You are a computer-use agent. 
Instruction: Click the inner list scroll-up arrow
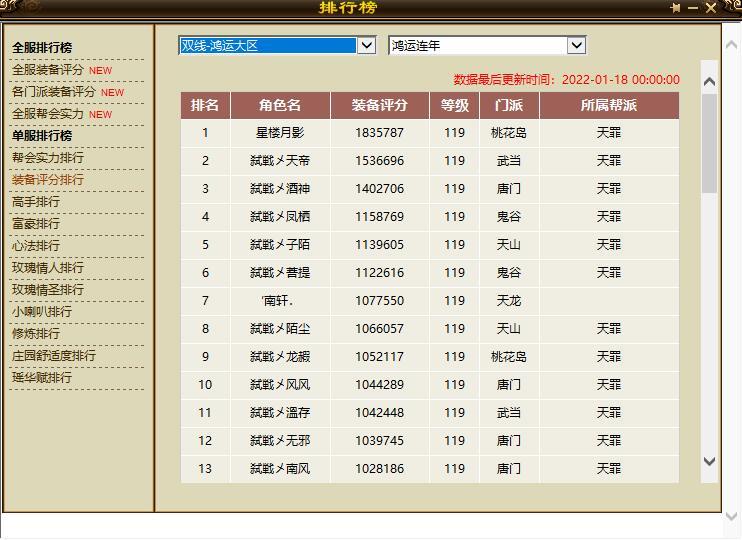click(x=709, y=82)
